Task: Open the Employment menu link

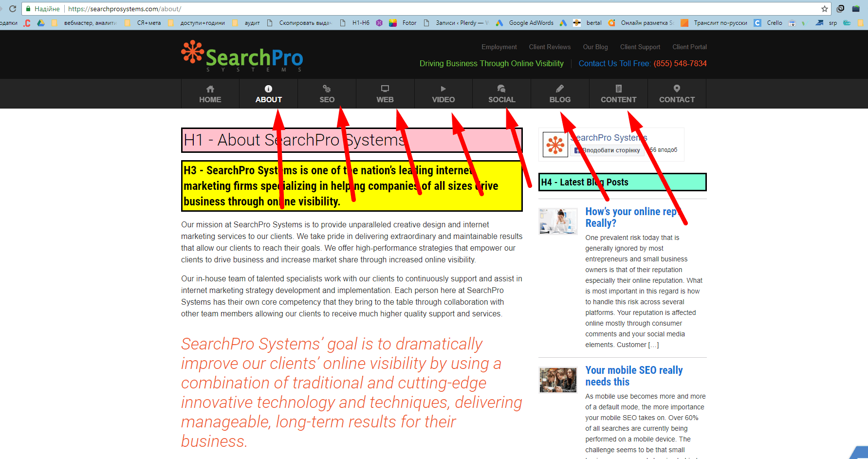Action: (x=499, y=47)
